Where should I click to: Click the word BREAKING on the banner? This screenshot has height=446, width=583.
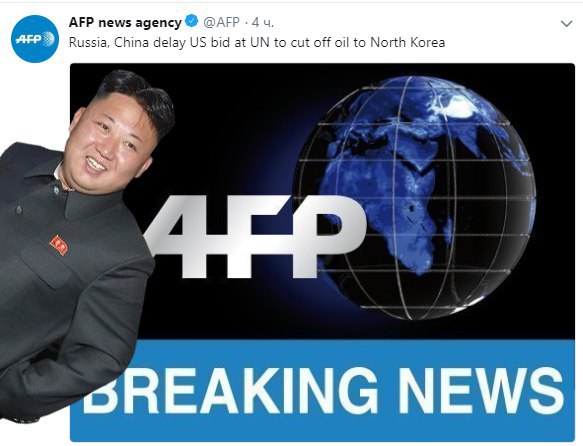231,390
